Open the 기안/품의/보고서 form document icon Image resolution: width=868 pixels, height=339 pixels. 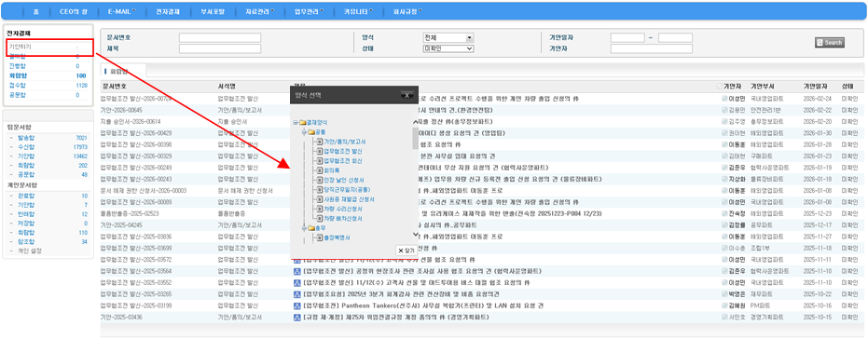coord(320,142)
